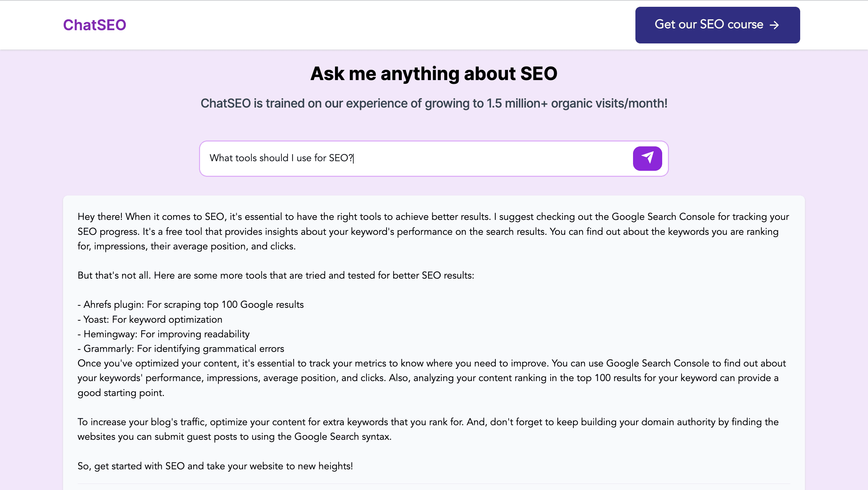This screenshot has height=490, width=868.
Task: Select the Ahrefs plugin list line
Action: tap(191, 304)
